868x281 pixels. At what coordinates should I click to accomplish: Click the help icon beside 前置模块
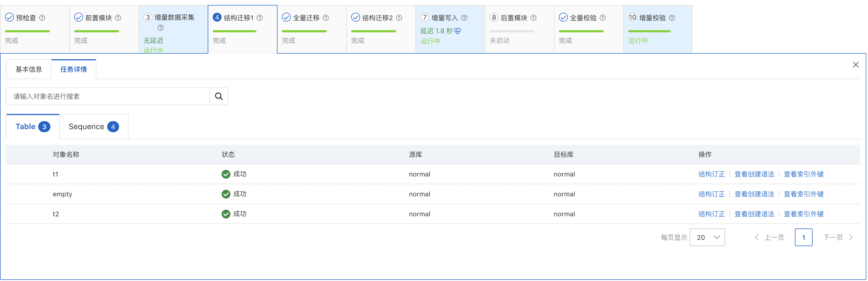(118, 18)
